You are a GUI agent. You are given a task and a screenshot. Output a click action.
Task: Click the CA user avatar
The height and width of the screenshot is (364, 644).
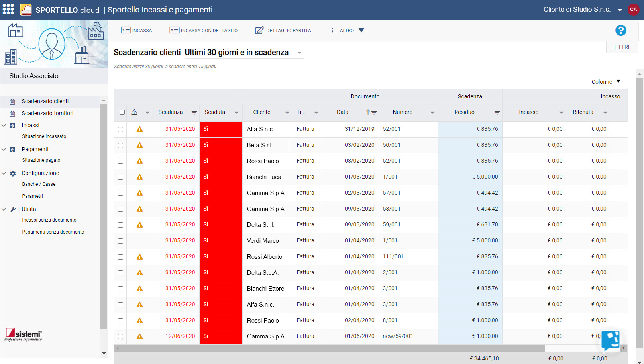633,10
